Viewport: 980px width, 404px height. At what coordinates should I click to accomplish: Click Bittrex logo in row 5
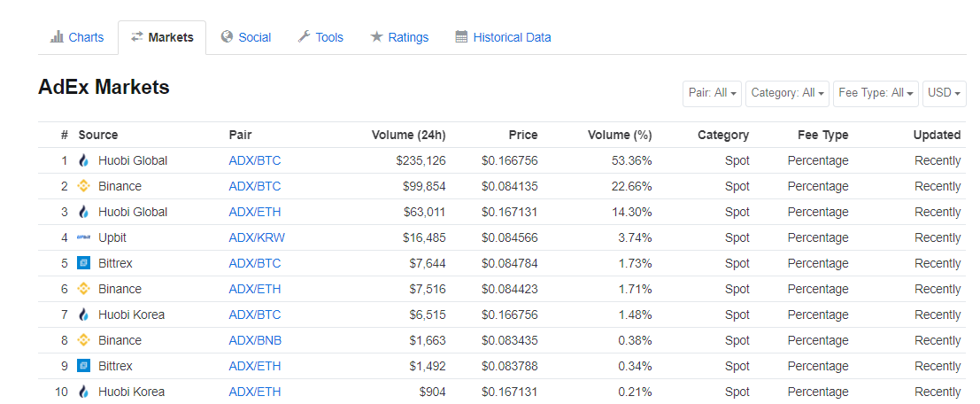pos(84,263)
